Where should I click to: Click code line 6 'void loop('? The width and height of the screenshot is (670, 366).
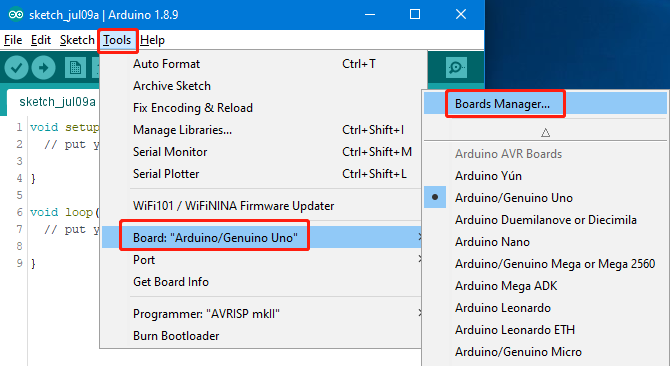65,212
